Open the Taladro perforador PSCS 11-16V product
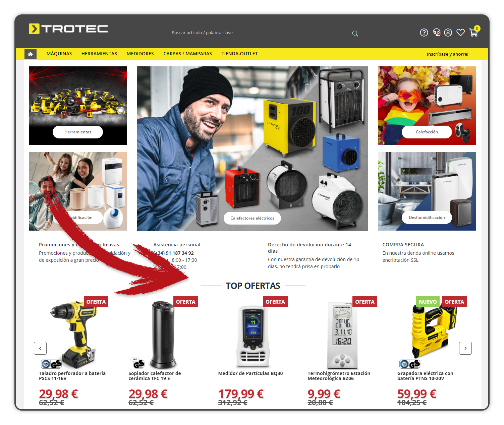 (x=72, y=376)
